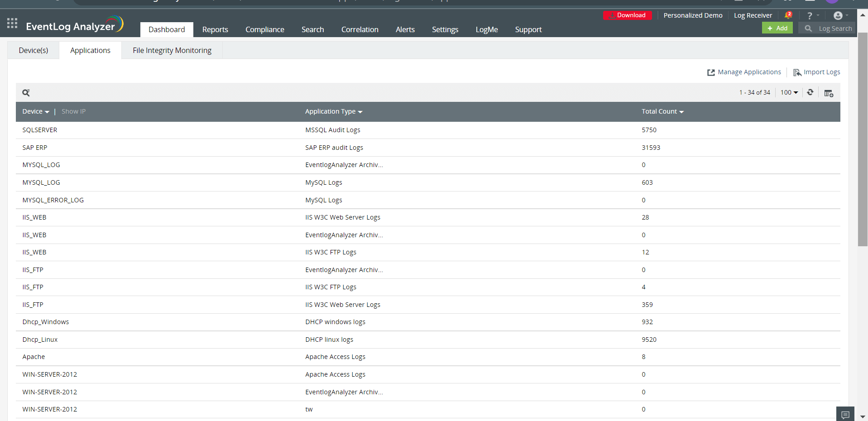Open the Application Type column dropdown
Viewport: 868px width, 421px height.
coord(334,111)
